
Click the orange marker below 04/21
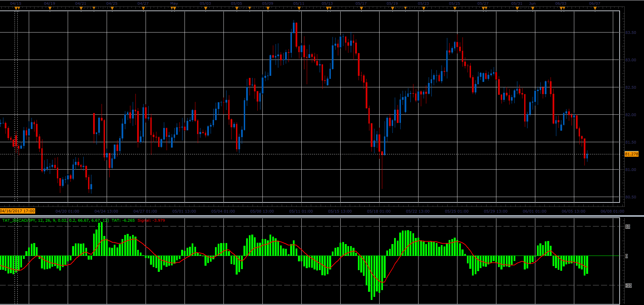[x=81, y=8]
